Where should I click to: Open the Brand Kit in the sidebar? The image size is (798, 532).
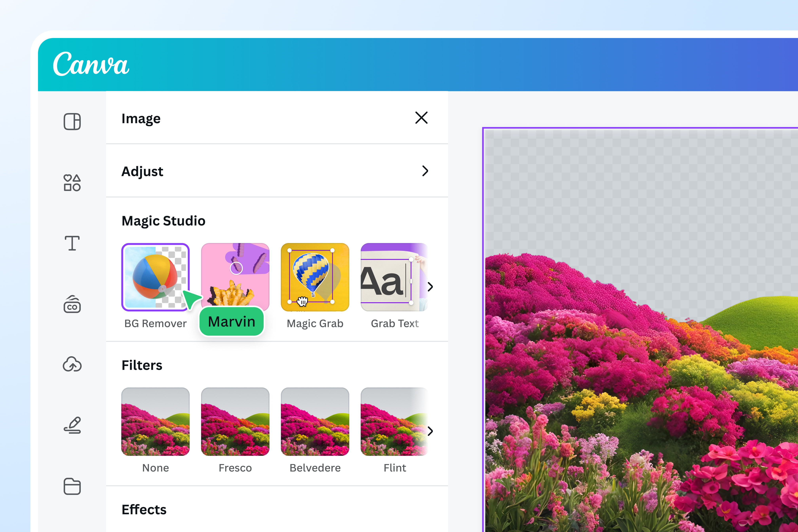pos(72,305)
